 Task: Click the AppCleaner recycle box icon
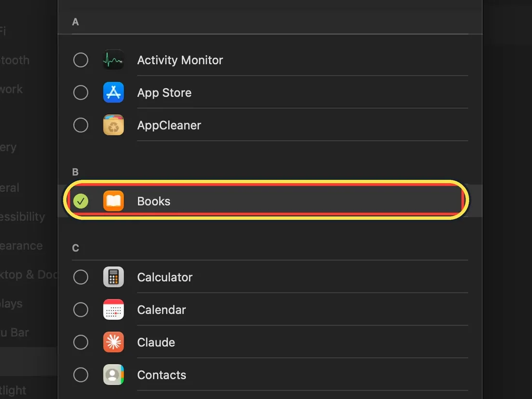113,125
